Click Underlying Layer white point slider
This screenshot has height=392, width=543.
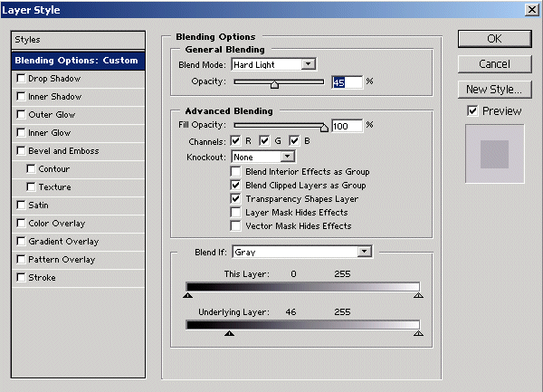click(418, 333)
